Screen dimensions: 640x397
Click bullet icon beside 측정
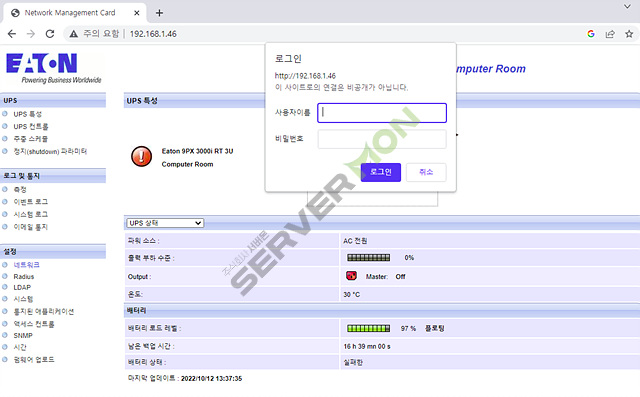(x=5, y=189)
